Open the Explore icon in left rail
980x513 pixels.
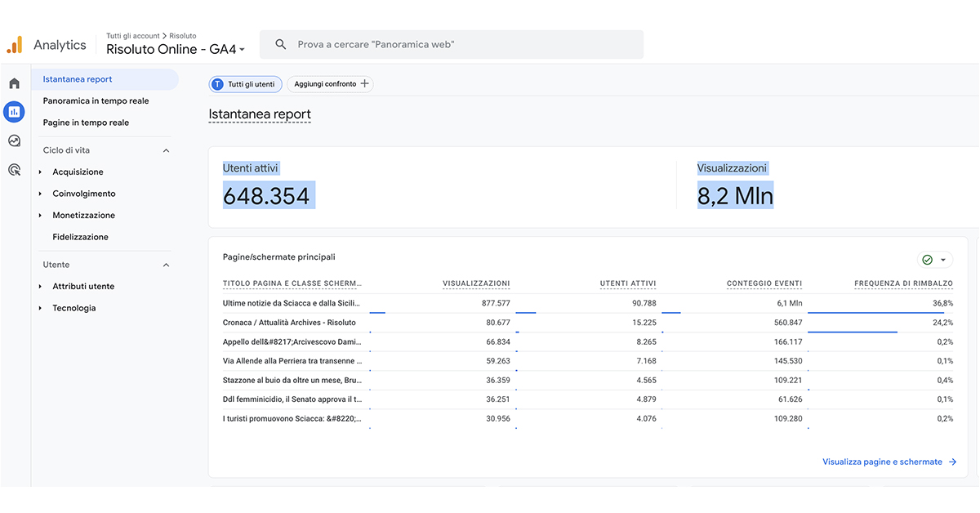point(14,141)
